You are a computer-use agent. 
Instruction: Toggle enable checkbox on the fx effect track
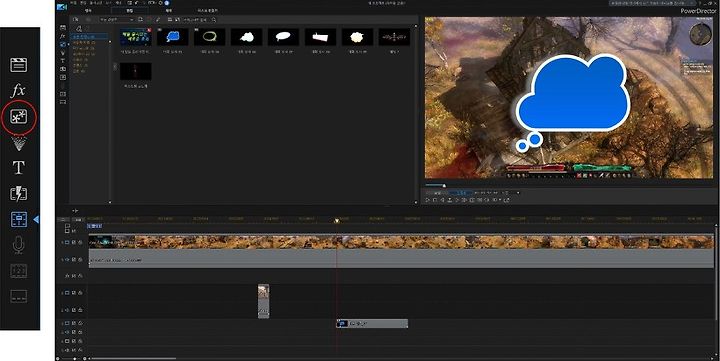pos(73,276)
